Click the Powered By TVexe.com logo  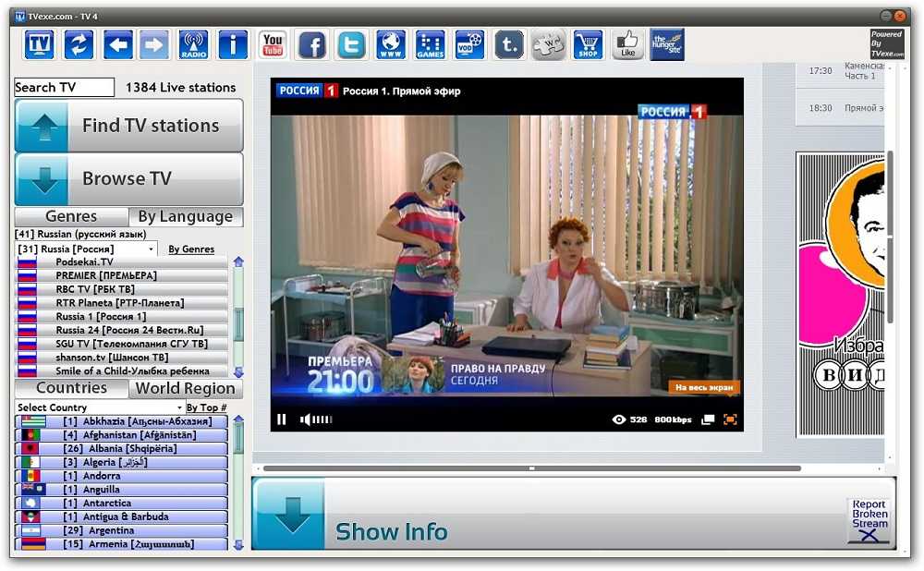(887, 44)
